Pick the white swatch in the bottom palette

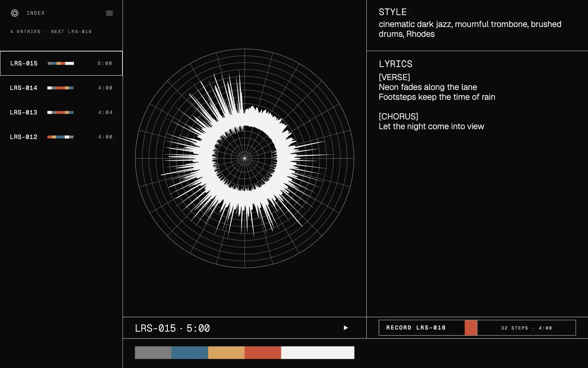(x=318, y=352)
